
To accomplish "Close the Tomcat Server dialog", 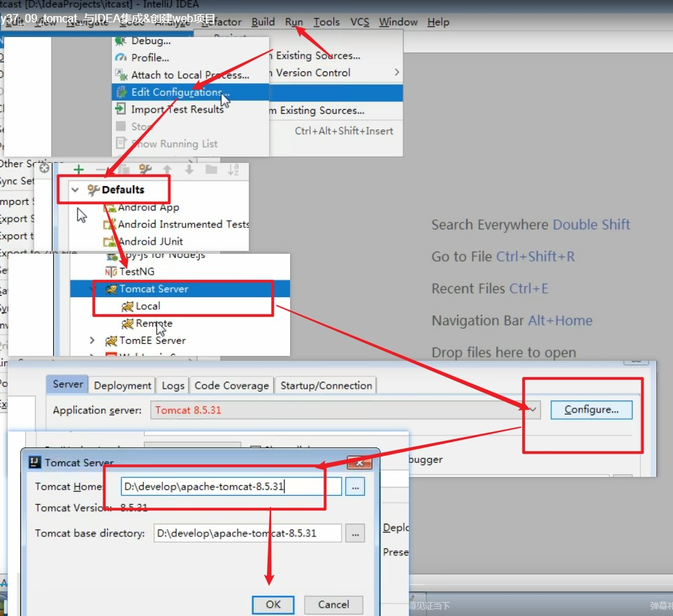I will pyautogui.click(x=360, y=463).
